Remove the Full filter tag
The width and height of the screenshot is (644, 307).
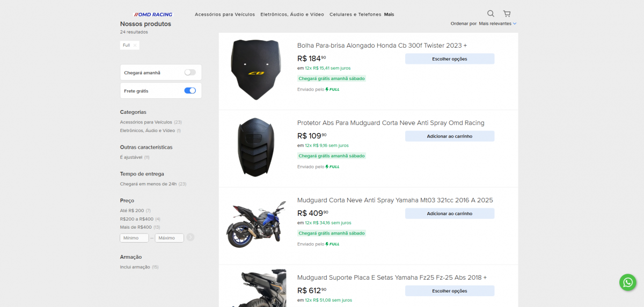(135, 45)
